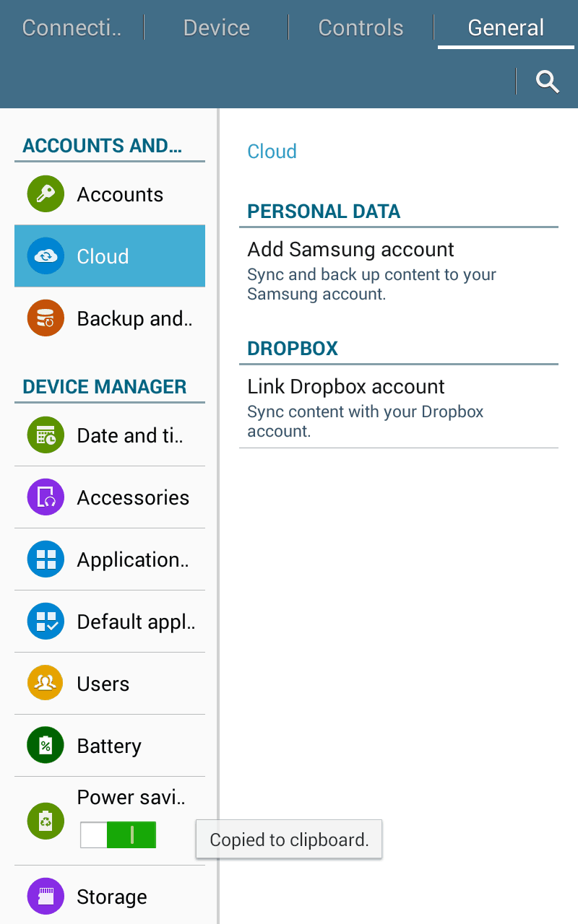The image size is (578, 924).
Task: Tap the Battery percent icon
Action: [x=46, y=746]
